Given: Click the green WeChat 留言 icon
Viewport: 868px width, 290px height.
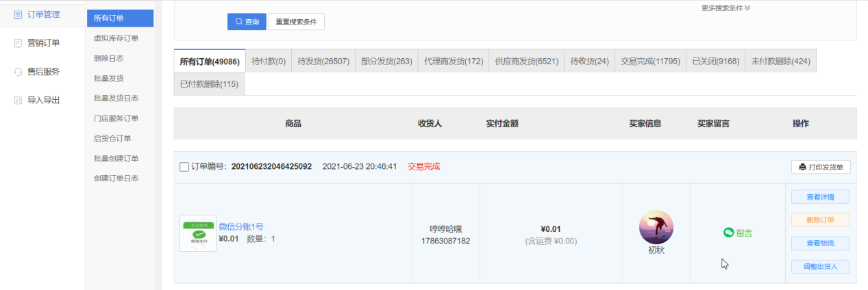Looking at the screenshot, I should point(729,233).
